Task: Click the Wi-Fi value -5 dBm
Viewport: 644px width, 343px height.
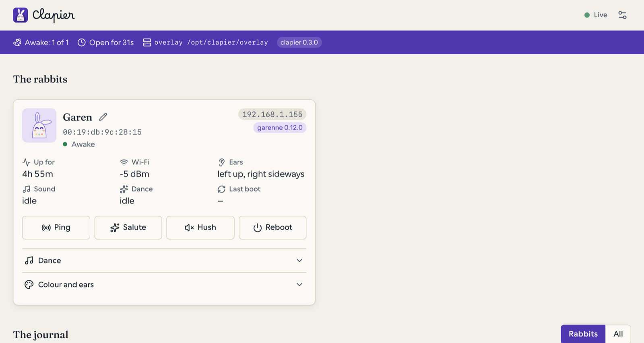Action: (134, 174)
